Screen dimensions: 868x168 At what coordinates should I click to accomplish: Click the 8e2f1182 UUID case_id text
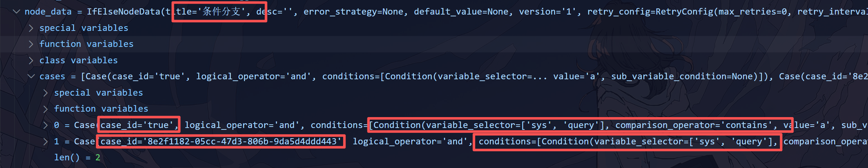(221, 141)
